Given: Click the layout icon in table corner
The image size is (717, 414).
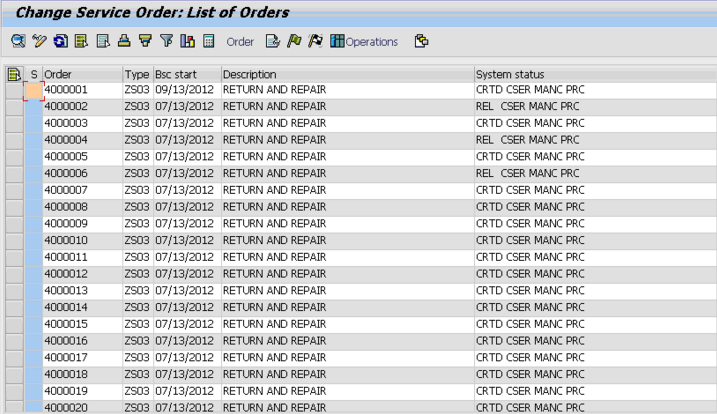Looking at the screenshot, I should click(14, 74).
